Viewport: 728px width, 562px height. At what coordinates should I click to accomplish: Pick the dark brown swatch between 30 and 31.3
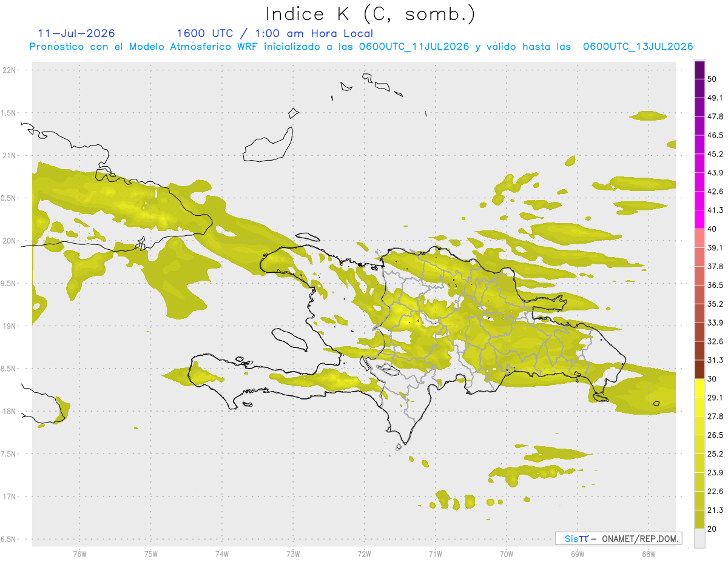tap(699, 370)
